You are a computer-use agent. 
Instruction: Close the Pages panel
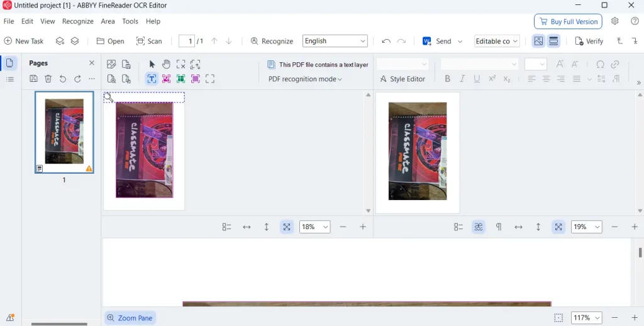coord(92,63)
